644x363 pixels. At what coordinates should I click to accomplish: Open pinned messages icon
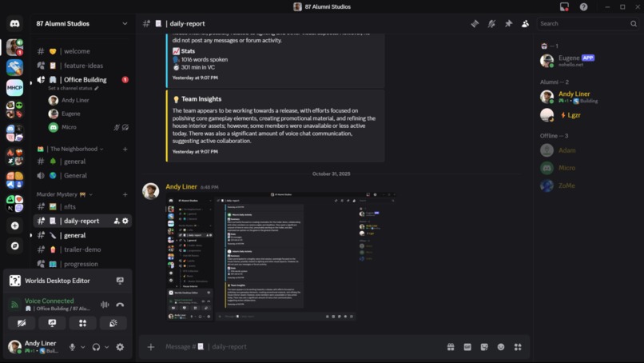pos(508,24)
